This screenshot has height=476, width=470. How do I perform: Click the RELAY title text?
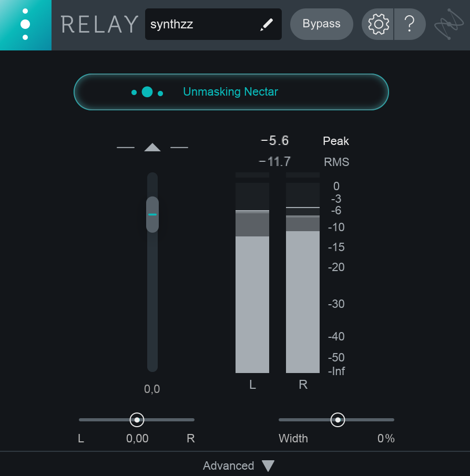tap(99, 25)
